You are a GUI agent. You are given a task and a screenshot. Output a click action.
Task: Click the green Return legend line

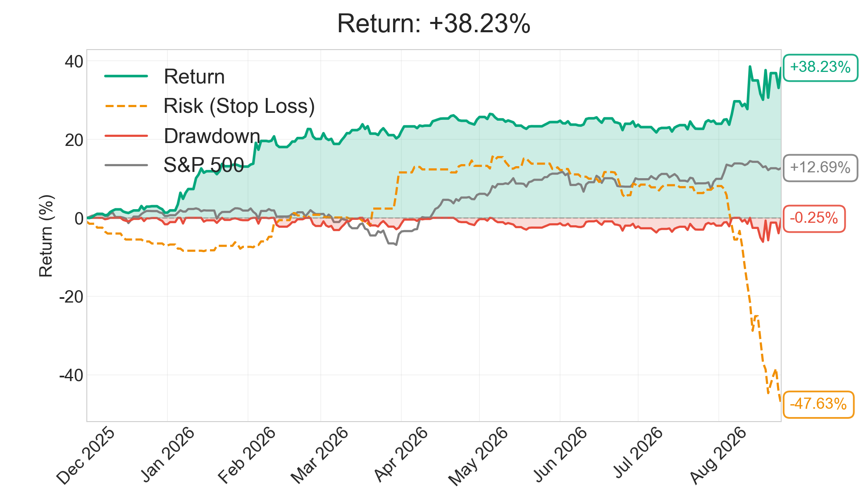coord(126,76)
